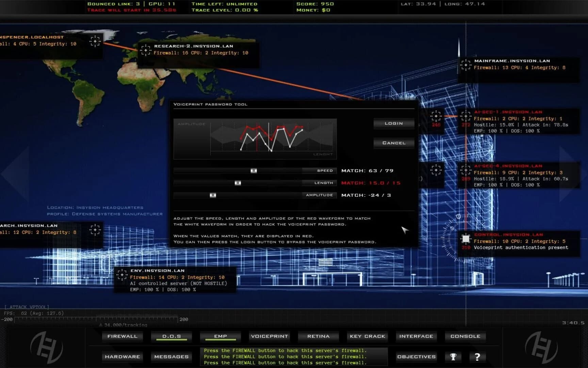Viewport: 588px width, 368px height.
Task: View the Objectives screen
Action: (x=416, y=357)
